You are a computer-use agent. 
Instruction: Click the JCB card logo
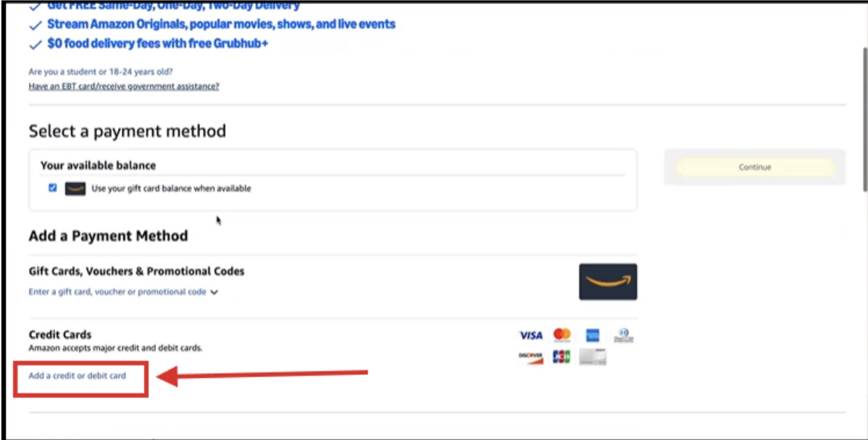[x=561, y=357]
